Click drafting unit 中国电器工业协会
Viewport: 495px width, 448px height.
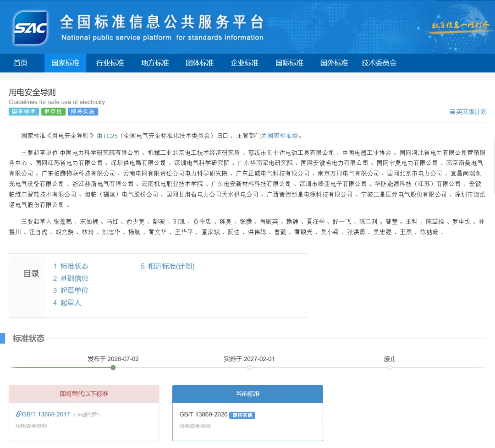coord(367,153)
